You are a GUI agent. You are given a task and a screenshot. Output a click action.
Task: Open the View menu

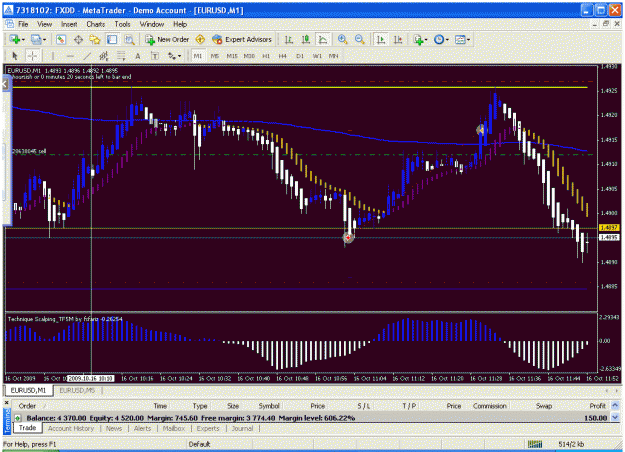[x=45, y=24]
